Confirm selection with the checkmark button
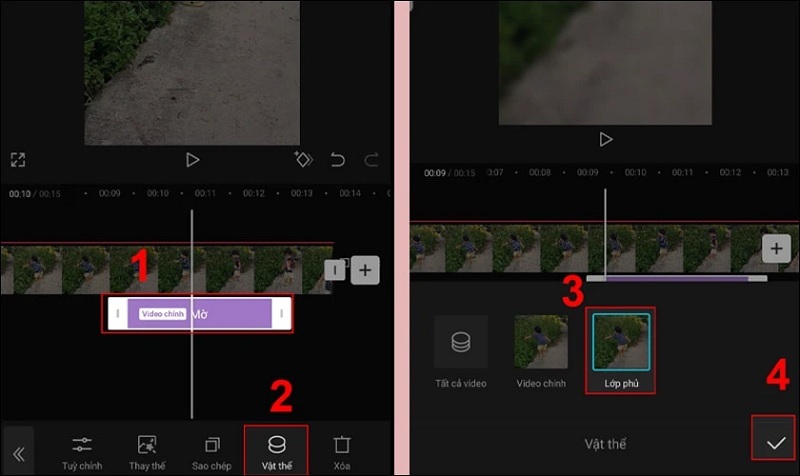The image size is (800, 476). click(x=775, y=441)
